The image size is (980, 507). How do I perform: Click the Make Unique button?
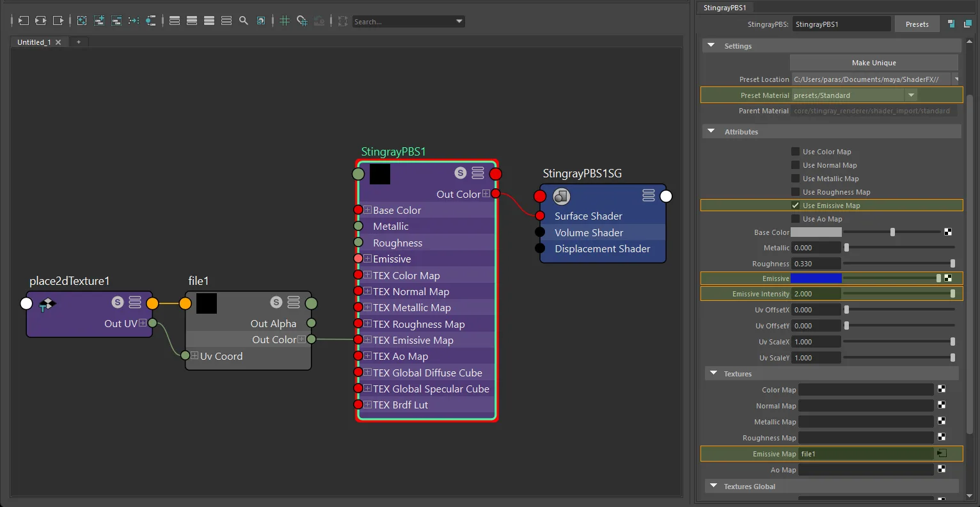pyautogui.click(x=874, y=63)
